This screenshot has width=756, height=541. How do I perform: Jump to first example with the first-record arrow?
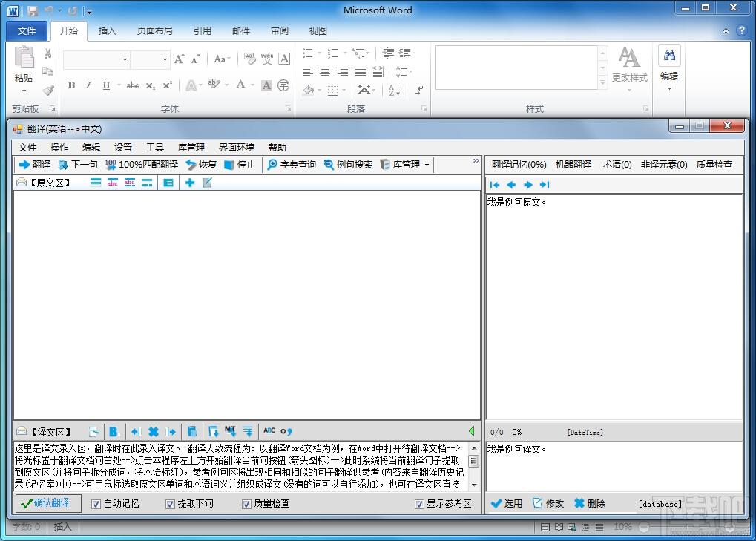click(x=495, y=185)
